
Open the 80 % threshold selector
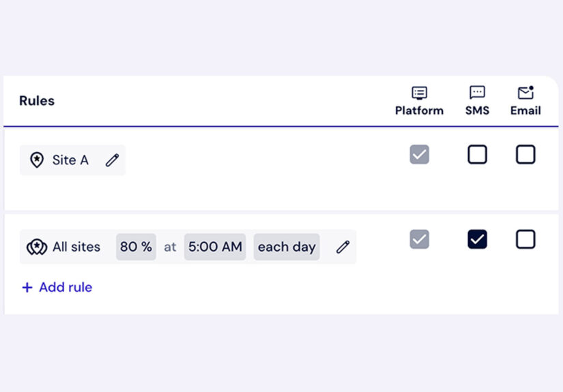[136, 247]
